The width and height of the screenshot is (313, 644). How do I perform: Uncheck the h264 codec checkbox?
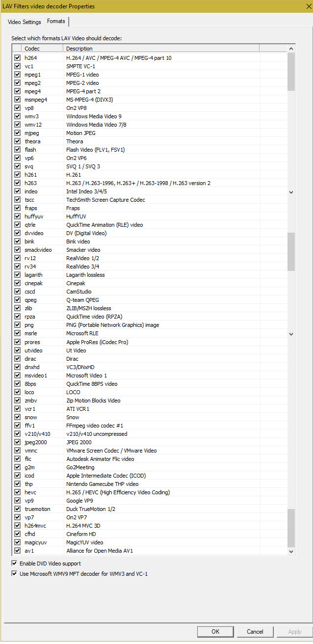17,58
